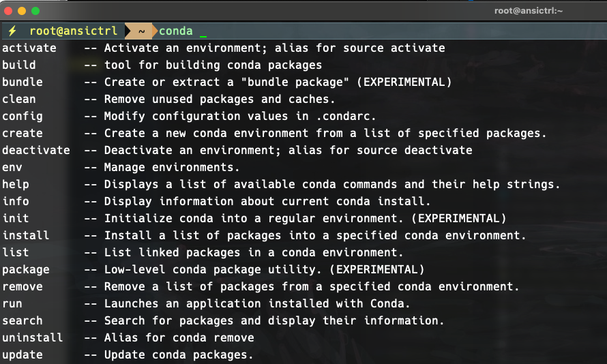Screen dimensions: 607x364
Task: Select the install completion option
Action: click(26, 235)
